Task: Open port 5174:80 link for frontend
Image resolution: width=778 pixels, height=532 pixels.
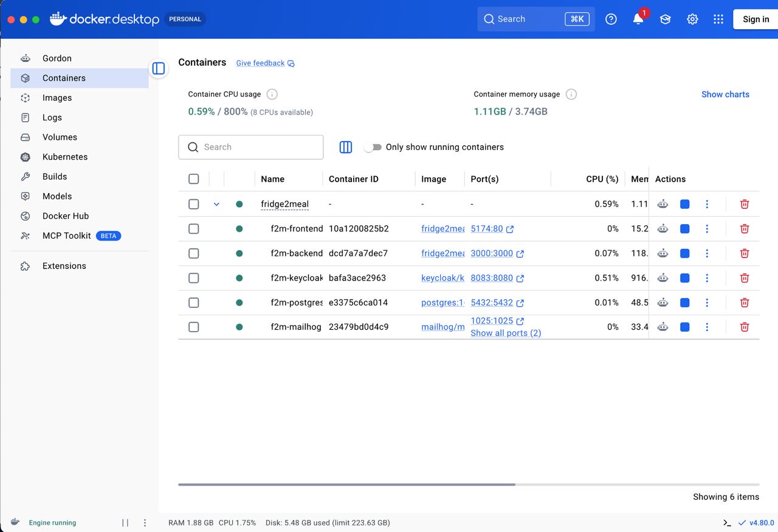Action: 492,229
